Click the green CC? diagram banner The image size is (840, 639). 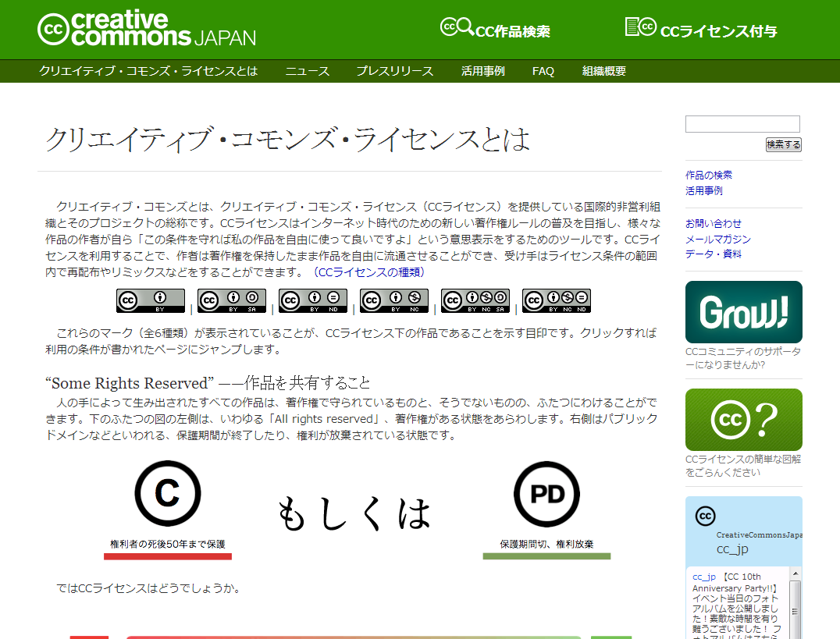[x=743, y=420]
